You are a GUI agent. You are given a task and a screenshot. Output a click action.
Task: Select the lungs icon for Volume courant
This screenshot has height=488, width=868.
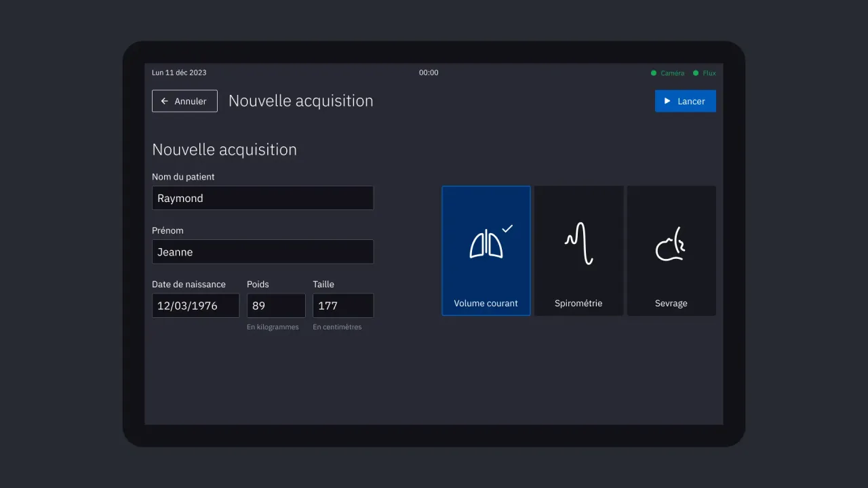click(486, 245)
